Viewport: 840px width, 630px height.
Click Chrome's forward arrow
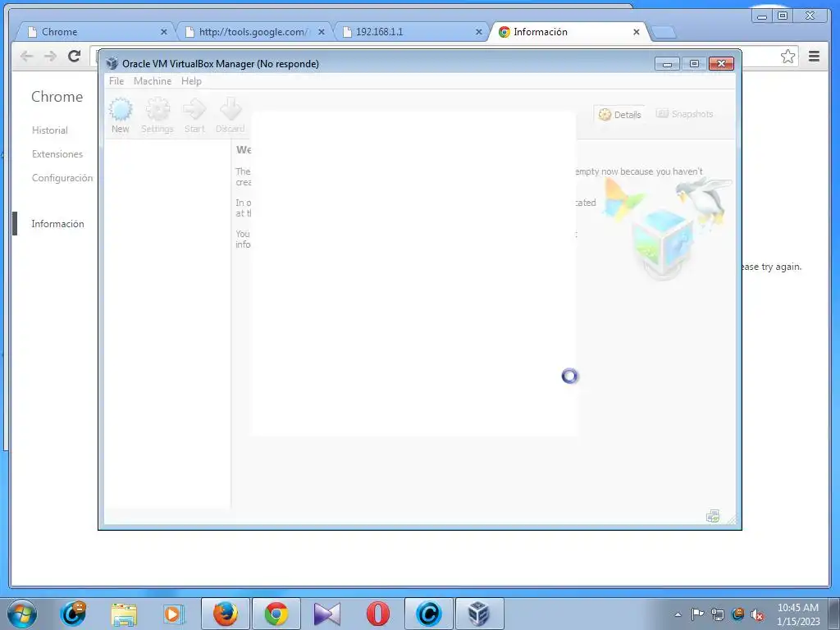tap(50, 56)
